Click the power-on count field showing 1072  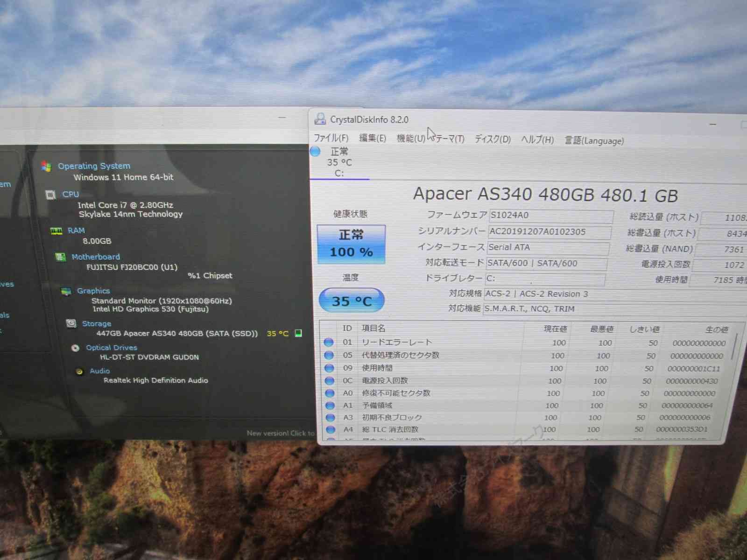[x=720, y=265]
